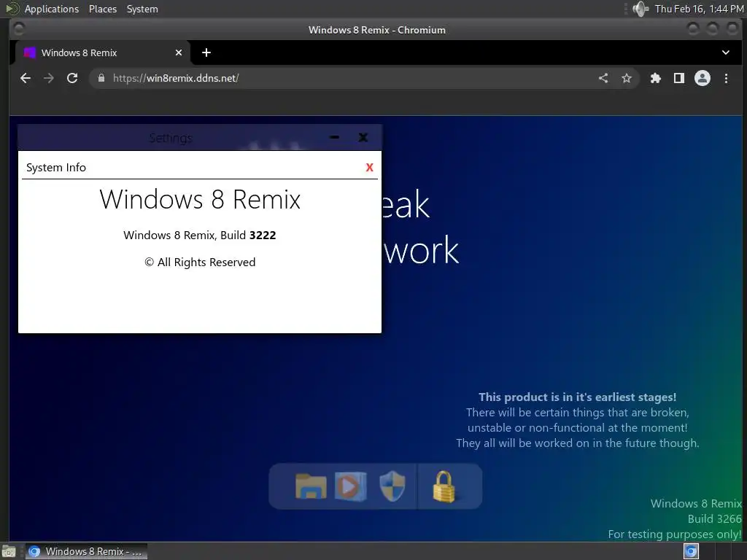Launch the media player dock icon
The width and height of the screenshot is (747, 560).
(x=351, y=486)
